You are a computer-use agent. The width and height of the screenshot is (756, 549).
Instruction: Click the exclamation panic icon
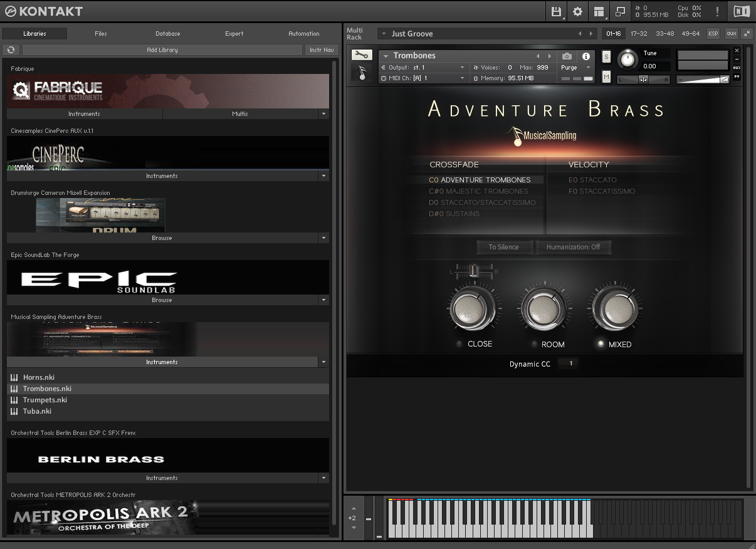[x=717, y=11]
